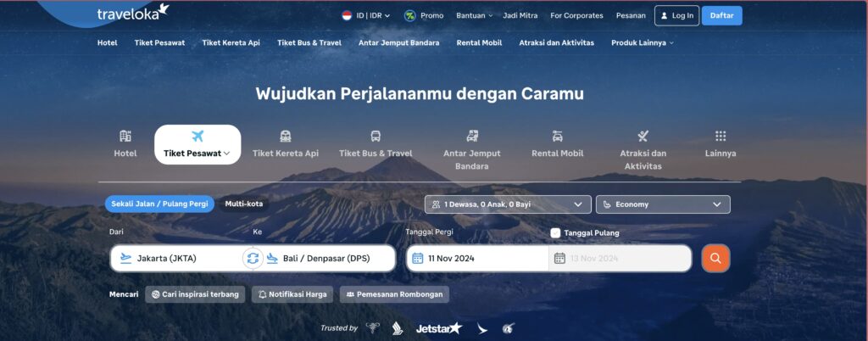868x341 pixels.
Task: Click the landing plane icon in Ke field
Action: 272,258
